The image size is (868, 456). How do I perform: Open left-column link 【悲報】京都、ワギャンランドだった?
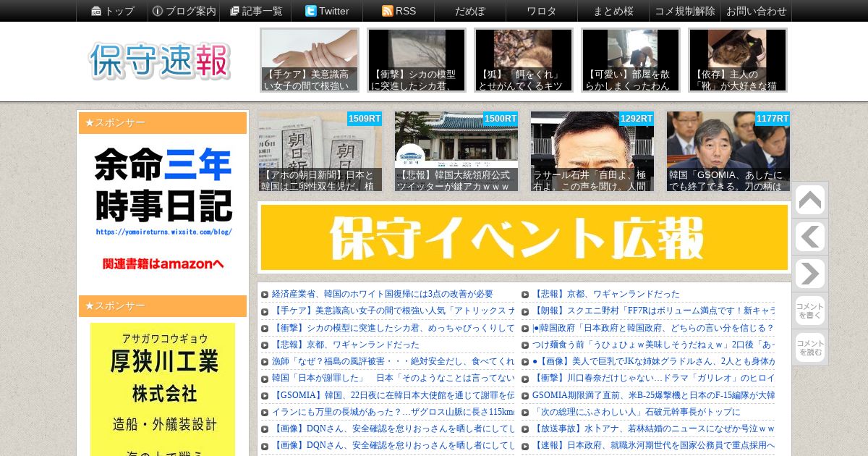[x=345, y=344]
